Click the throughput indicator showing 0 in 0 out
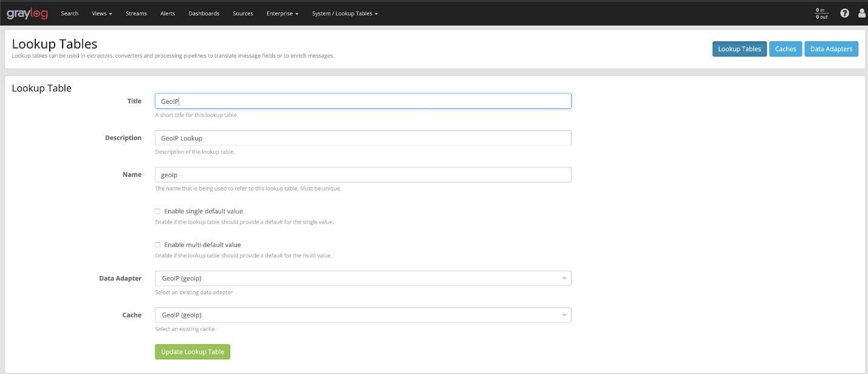868x374 pixels. pos(821,13)
